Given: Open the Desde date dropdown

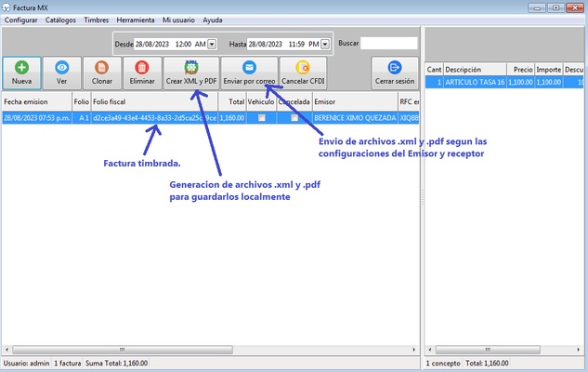Looking at the screenshot, I should click(x=212, y=45).
